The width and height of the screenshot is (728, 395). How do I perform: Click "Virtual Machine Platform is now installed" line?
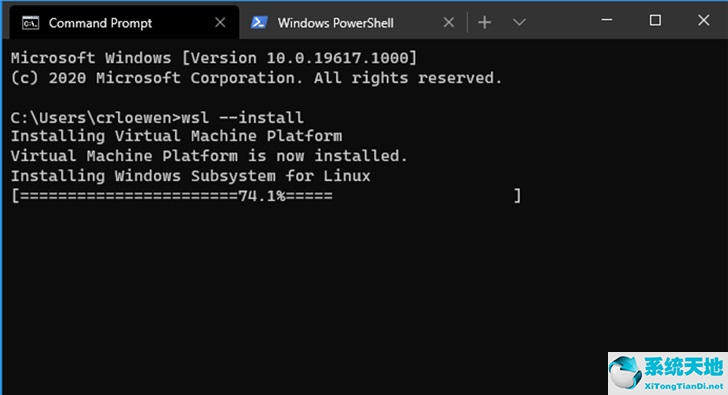209,156
